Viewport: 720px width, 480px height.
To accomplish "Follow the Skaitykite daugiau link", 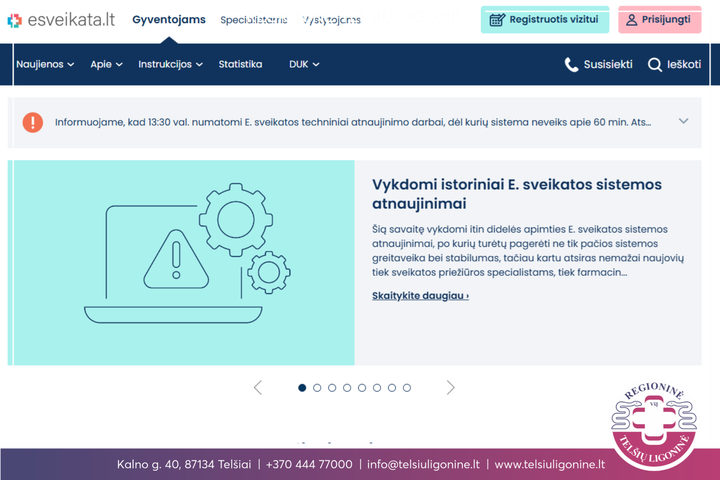I will coord(420,296).
